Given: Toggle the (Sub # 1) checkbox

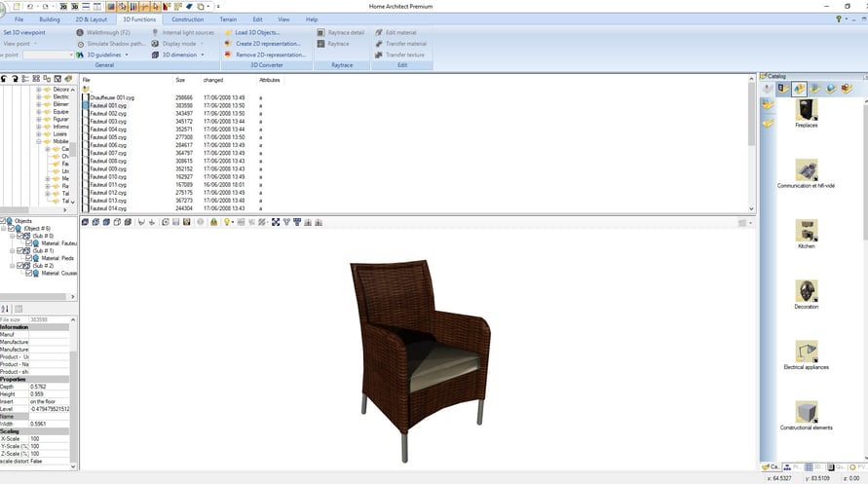Looking at the screenshot, I should click(19, 250).
